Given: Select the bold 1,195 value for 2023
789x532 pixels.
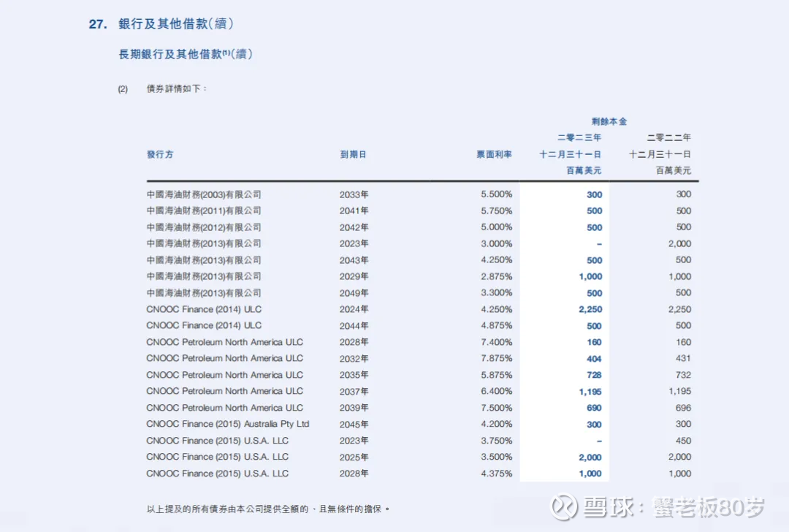Looking at the screenshot, I should [x=590, y=392].
